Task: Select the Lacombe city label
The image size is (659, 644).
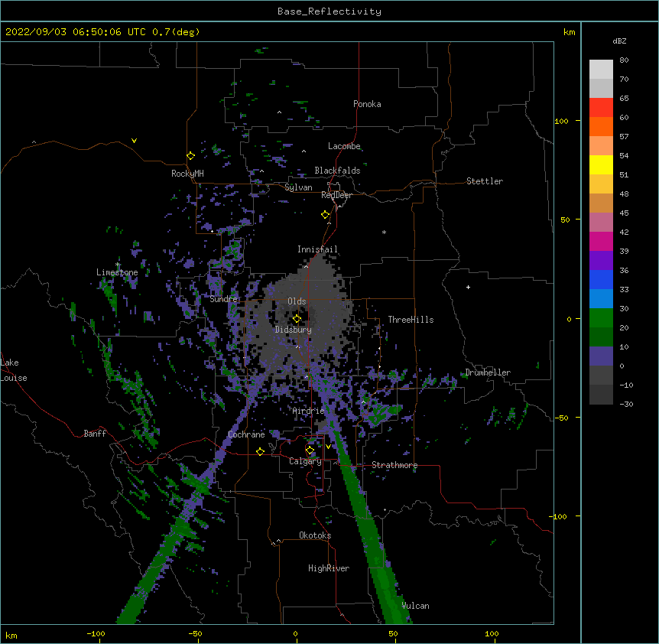Action: click(344, 146)
